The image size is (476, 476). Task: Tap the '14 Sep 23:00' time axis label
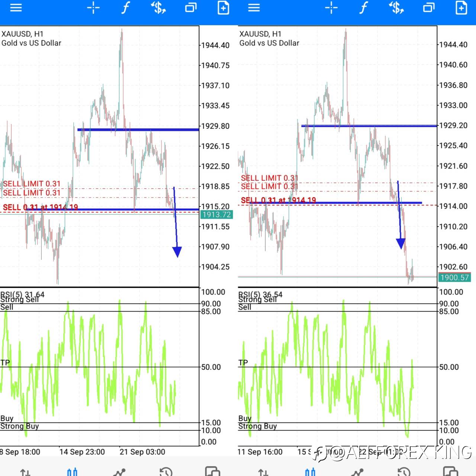click(82, 452)
